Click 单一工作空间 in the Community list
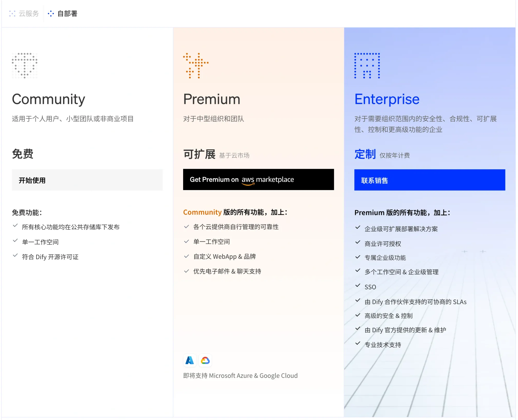Screen dimensions: 518x420 [x=40, y=242]
